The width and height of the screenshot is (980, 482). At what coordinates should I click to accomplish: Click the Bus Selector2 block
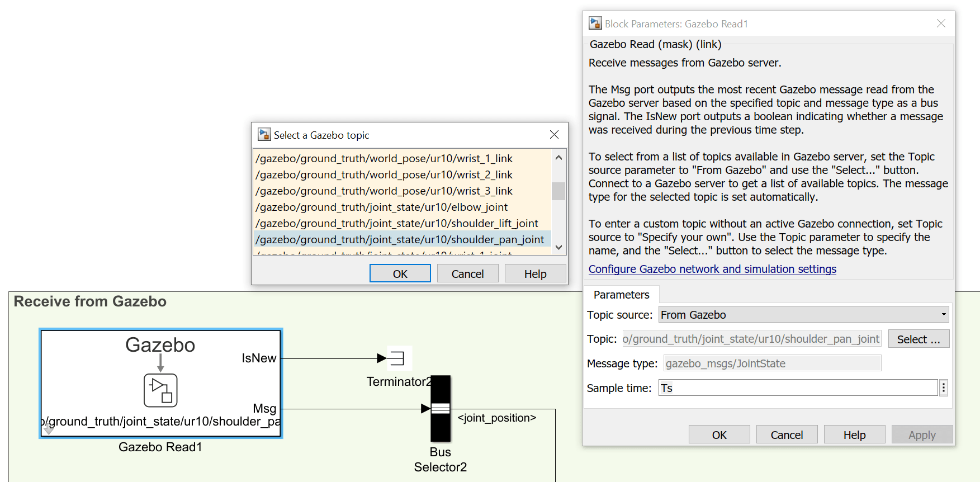coord(441,409)
